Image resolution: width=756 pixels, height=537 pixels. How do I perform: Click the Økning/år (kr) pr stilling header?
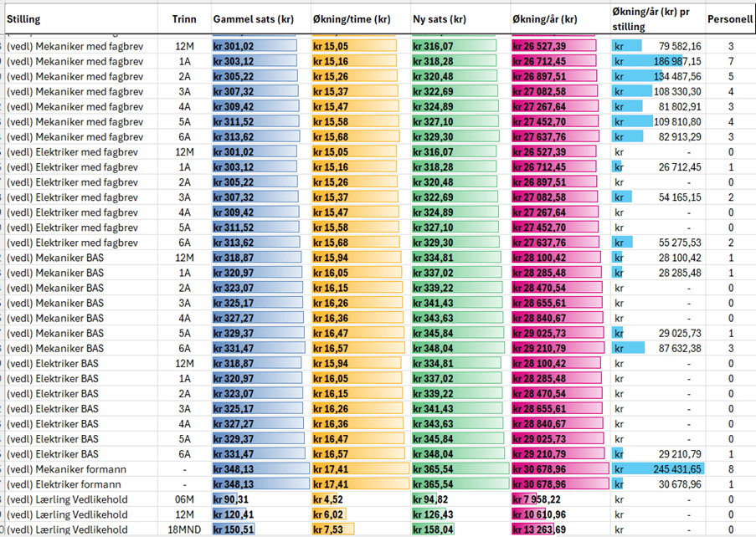click(x=656, y=19)
